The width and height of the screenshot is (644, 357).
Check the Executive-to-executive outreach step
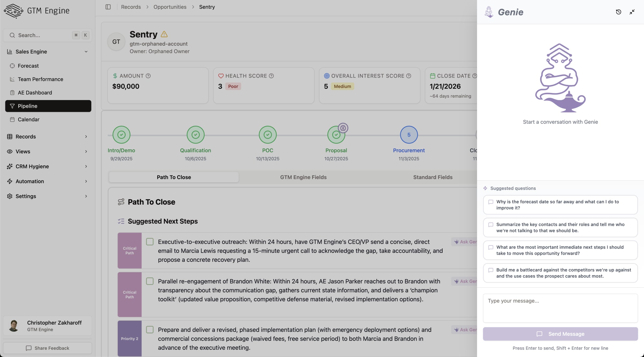150,242
